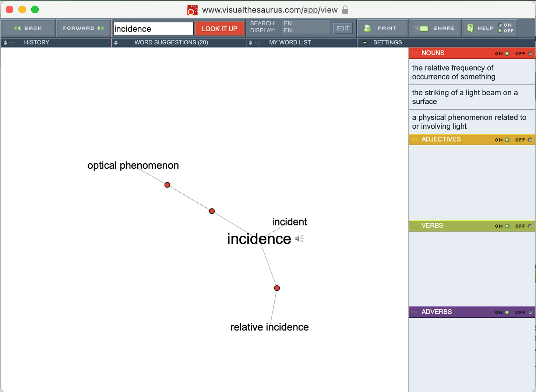The height and width of the screenshot is (392, 536).
Task: Select definition 'the relative frequency of occurrence'
Action: click(x=472, y=72)
